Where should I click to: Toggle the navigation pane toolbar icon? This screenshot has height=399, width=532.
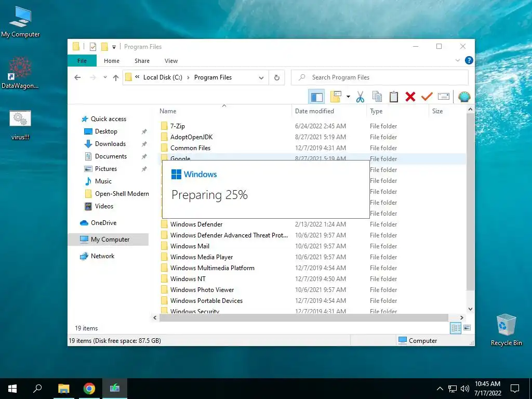coord(316,97)
